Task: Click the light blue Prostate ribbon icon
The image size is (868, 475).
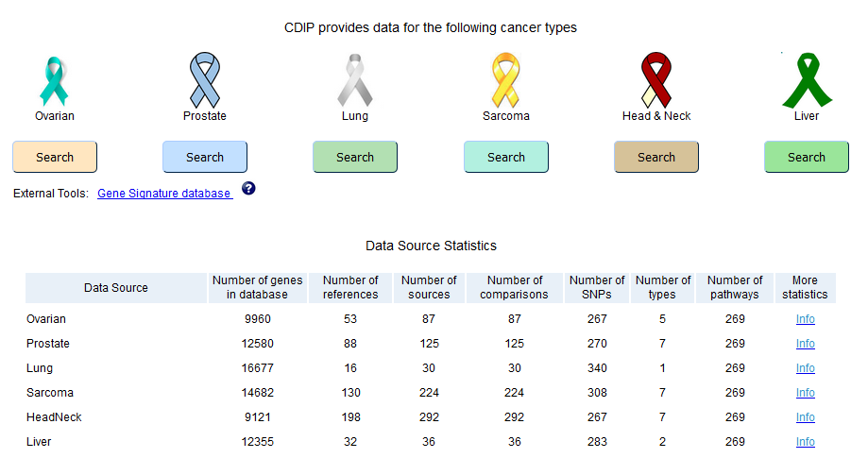Action: pos(205,79)
